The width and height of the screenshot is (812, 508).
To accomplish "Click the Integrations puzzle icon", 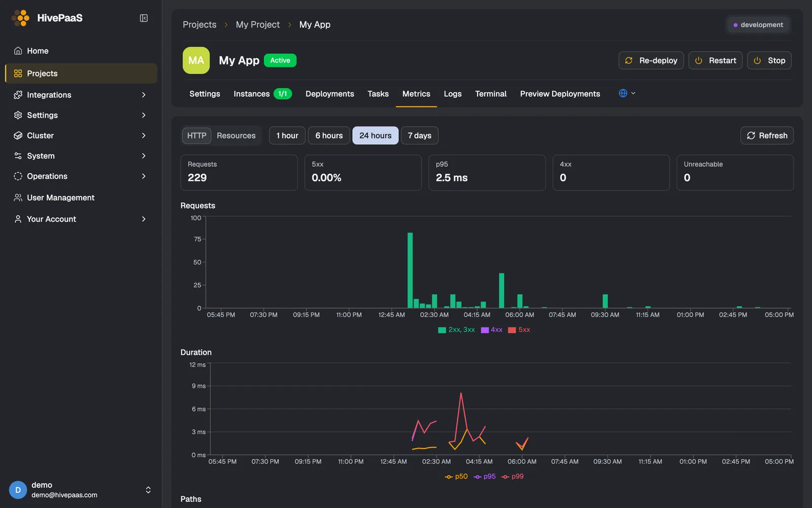I will pyautogui.click(x=18, y=95).
